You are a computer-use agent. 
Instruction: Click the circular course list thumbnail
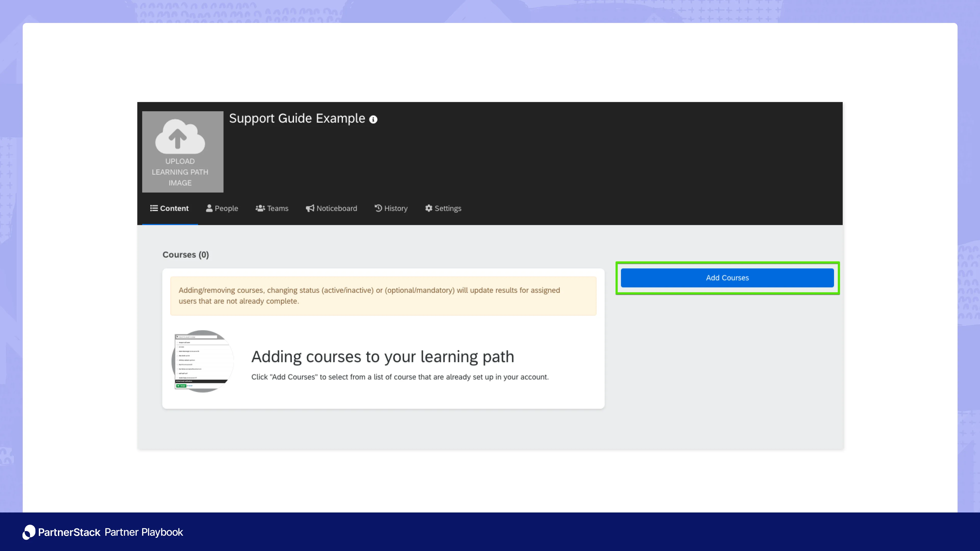pos(202,361)
